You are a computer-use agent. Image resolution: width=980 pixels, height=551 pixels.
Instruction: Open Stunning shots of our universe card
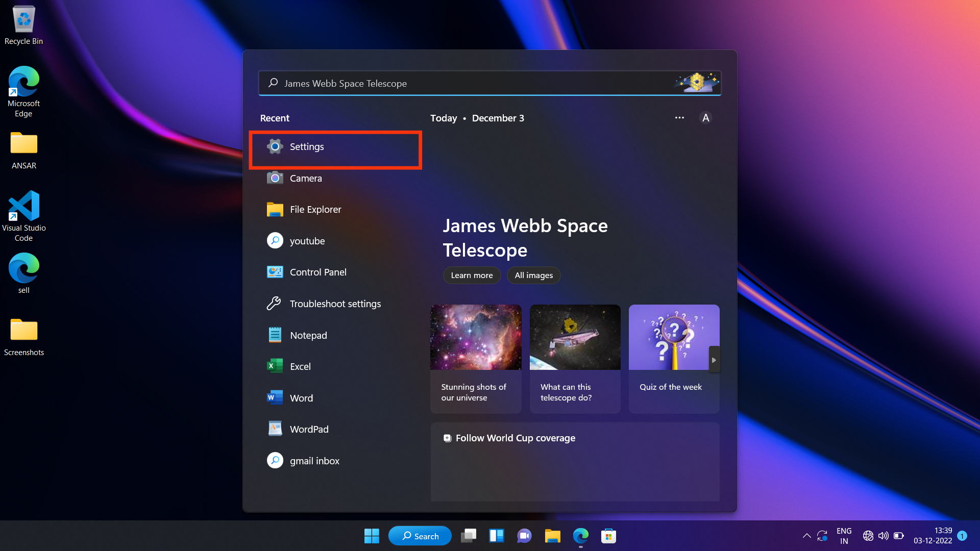(476, 359)
